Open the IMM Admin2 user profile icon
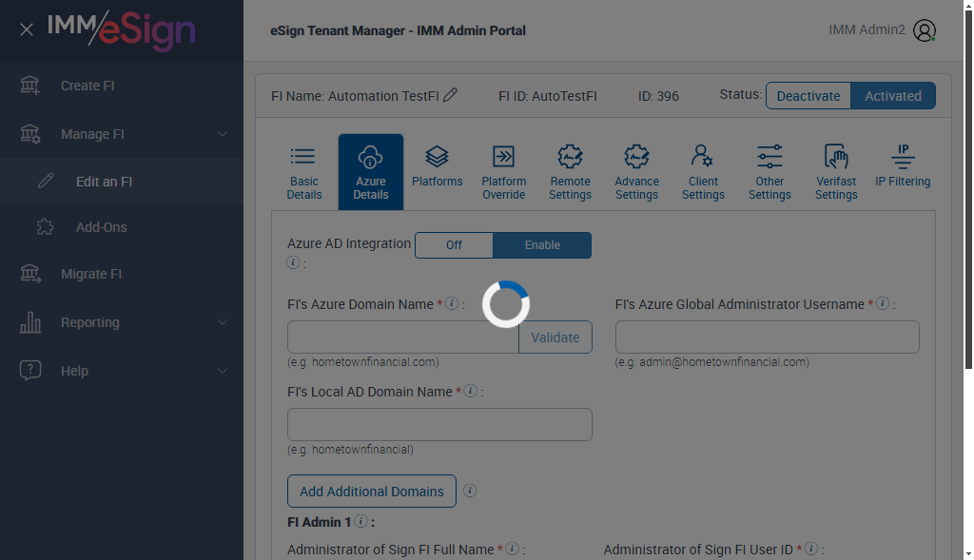 (x=925, y=30)
